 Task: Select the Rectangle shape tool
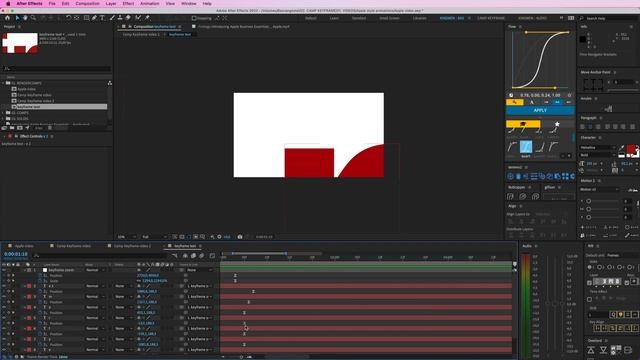[x=87, y=18]
